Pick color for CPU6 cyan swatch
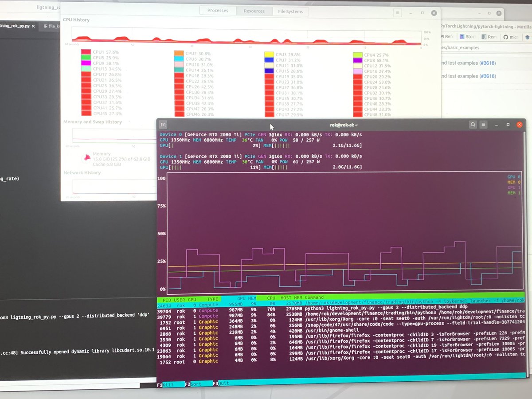Viewport: 532px width, 399px height. (x=179, y=59)
